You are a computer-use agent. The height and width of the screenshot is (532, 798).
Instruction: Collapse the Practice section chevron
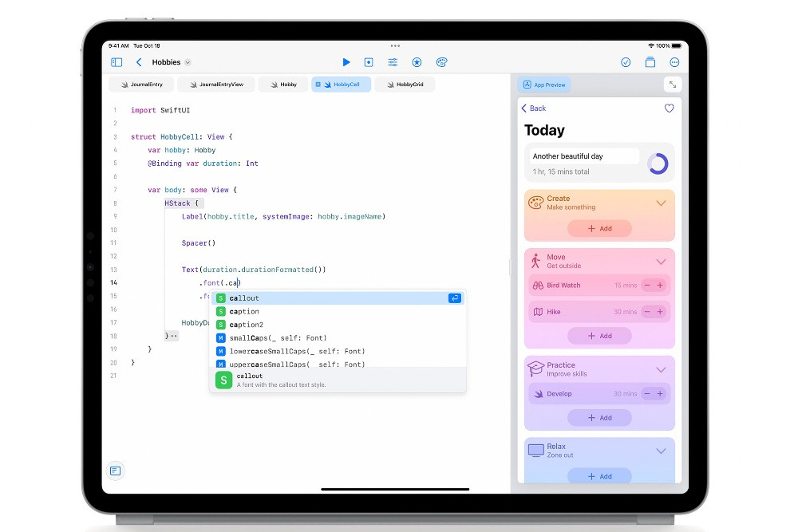tap(661, 369)
